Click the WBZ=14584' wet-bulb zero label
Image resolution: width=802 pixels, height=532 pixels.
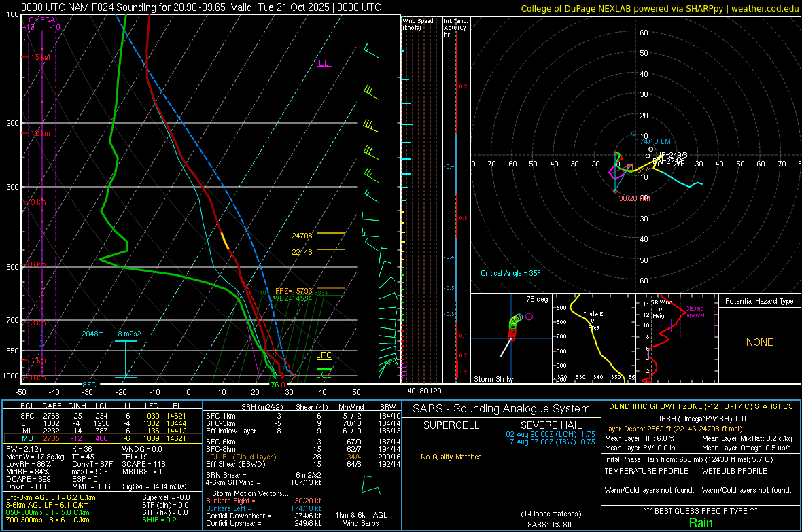293,298
